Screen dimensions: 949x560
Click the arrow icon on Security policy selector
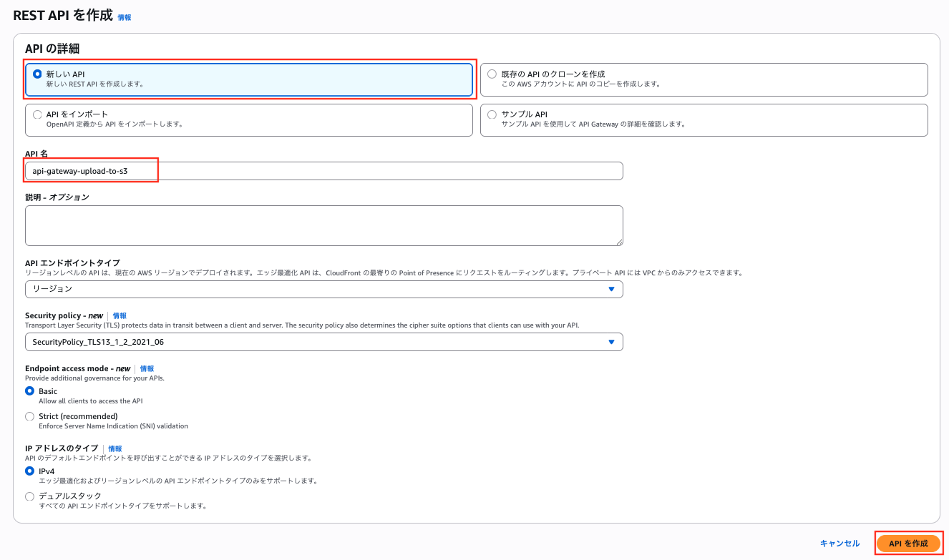tap(611, 342)
